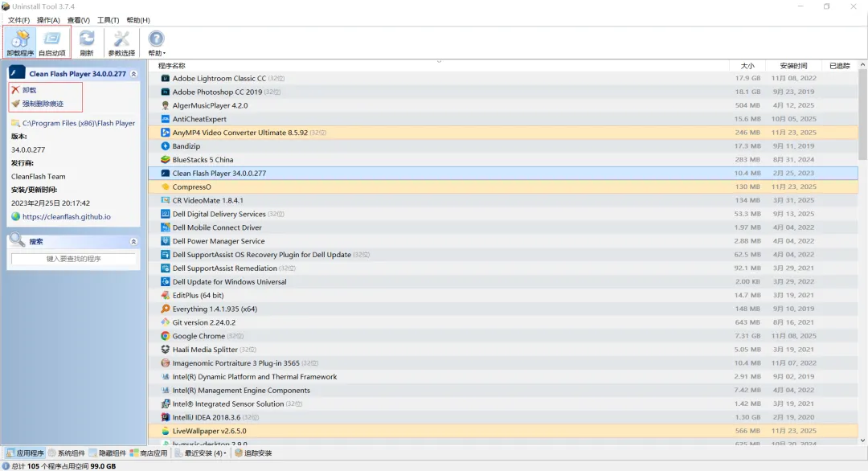Click AnyMP4 Video Converter Ultimate icon

click(x=165, y=133)
